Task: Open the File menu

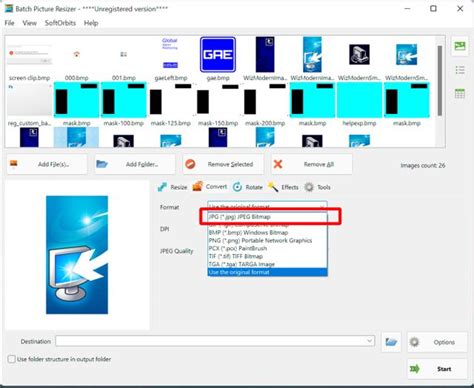Action: [x=9, y=23]
